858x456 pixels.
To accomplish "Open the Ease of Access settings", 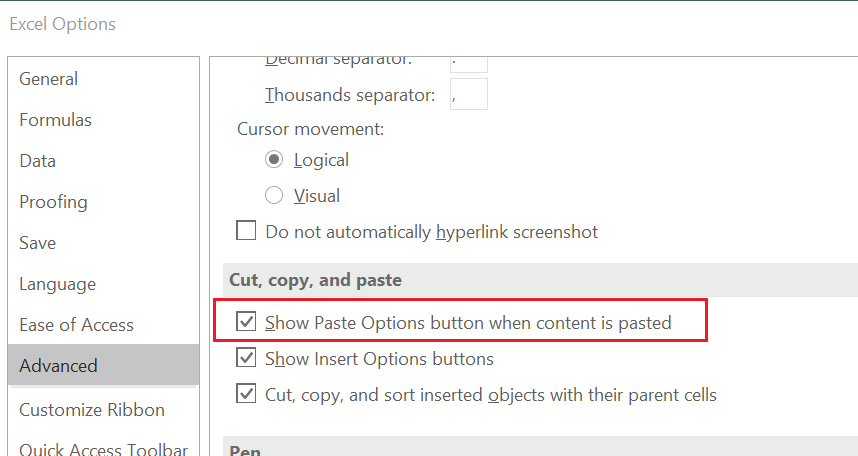I will pyautogui.click(x=103, y=325).
